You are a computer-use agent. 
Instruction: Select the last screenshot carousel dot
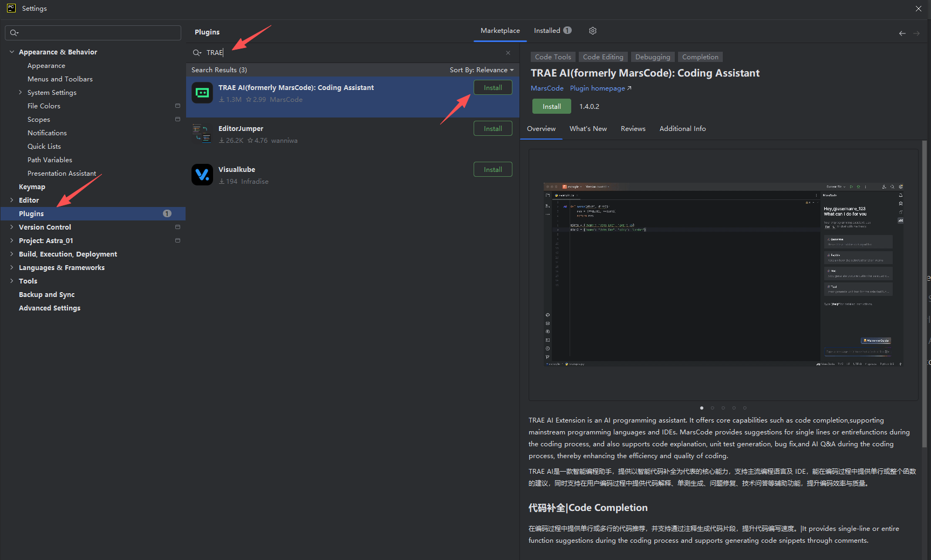coord(745,408)
